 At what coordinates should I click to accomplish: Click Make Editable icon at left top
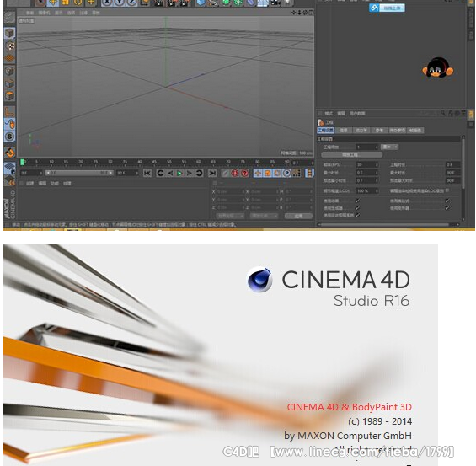tap(10, 18)
